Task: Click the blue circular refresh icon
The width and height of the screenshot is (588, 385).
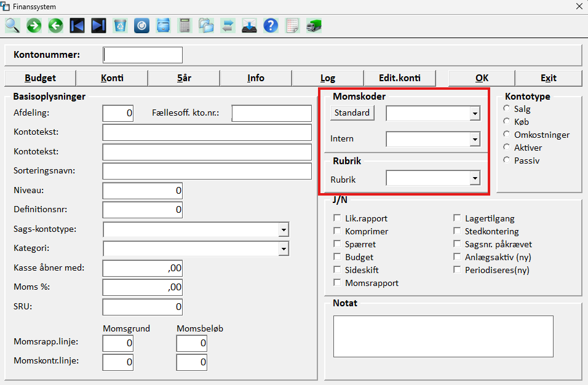Action: click(x=141, y=26)
